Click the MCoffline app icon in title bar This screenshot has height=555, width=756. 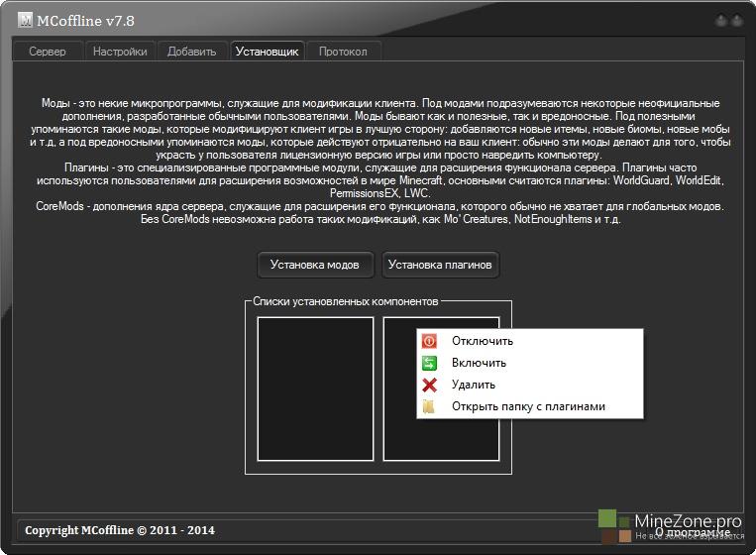(x=26, y=20)
